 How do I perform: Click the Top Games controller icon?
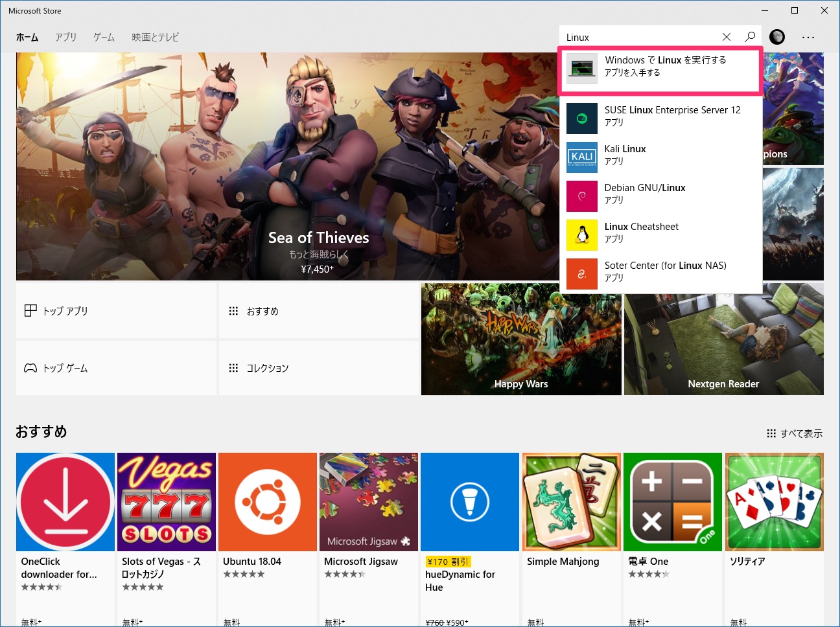point(30,368)
